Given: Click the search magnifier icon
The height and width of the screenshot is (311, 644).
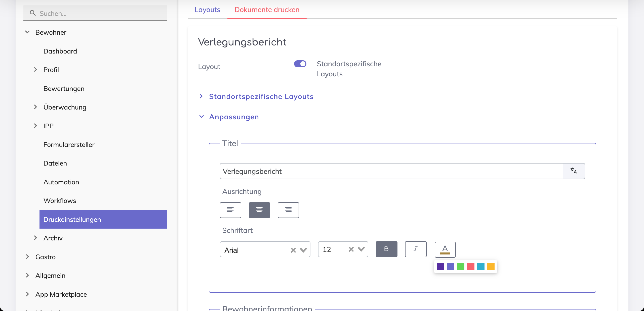Looking at the screenshot, I should click(32, 13).
